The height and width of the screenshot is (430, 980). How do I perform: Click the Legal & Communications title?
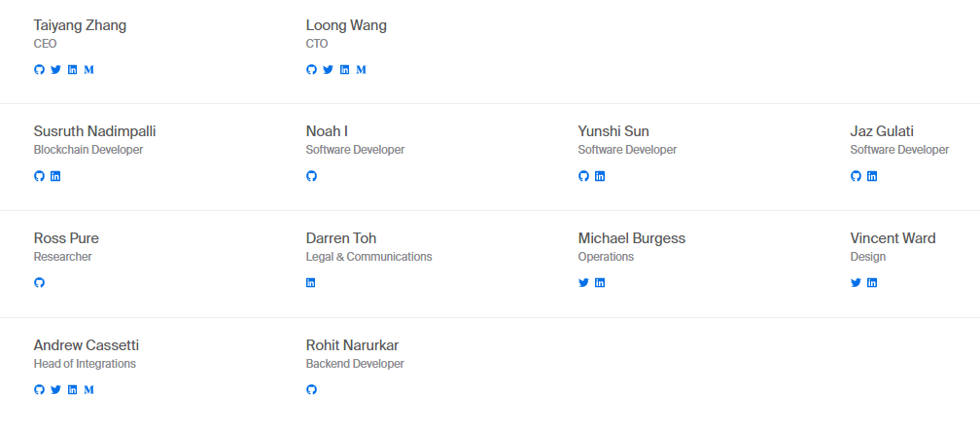pyautogui.click(x=368, y=257)
